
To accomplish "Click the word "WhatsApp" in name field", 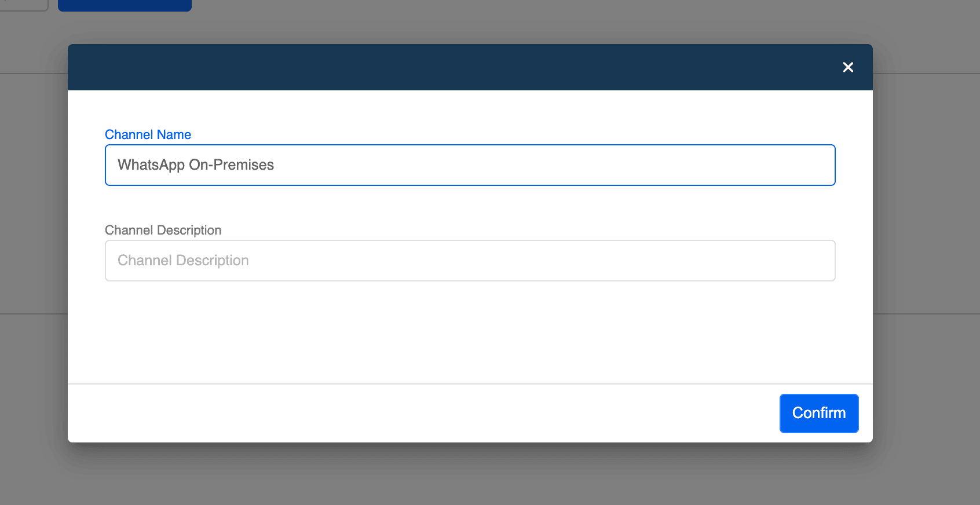I will tap(151, 165).
